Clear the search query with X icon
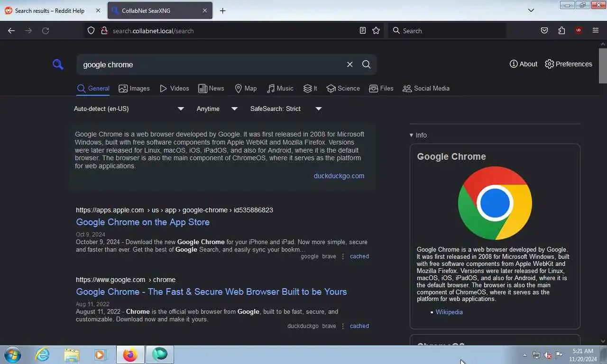This screenshot has width=607, height=364. [x=349, y=64]
